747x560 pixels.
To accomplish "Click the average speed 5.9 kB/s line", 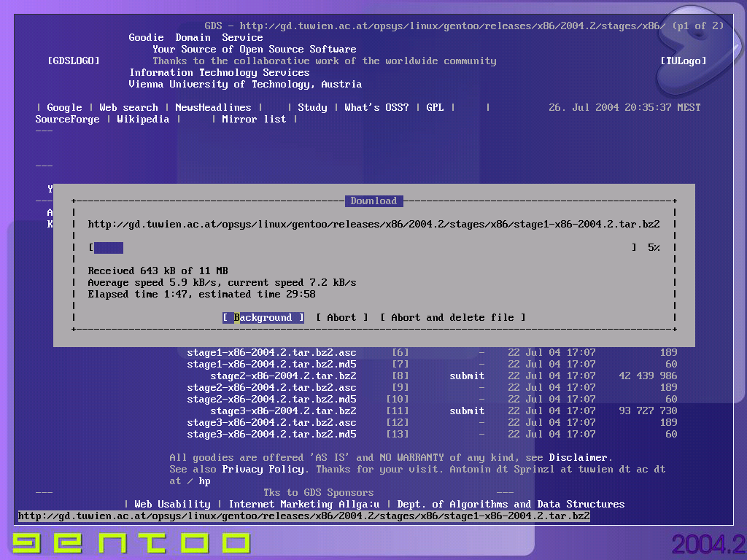I will tap(222, 283).
